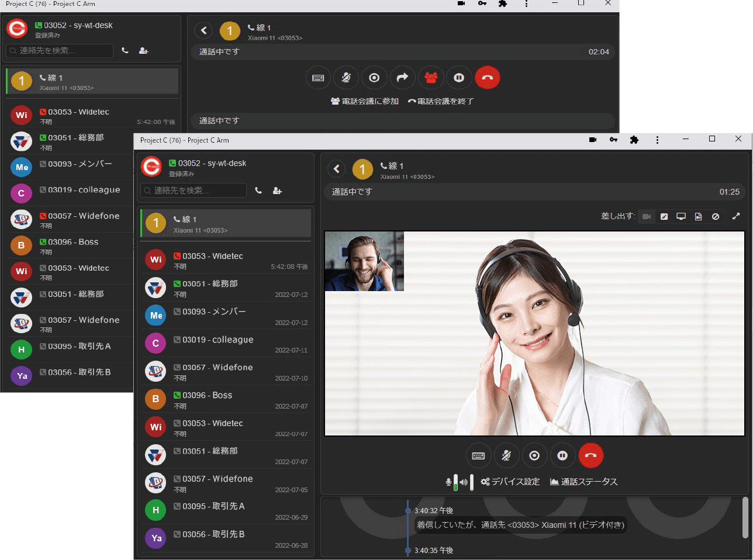The image size is (753, 560).
Task: Click the key icon in front window title bar
Action: pos(613,140)
